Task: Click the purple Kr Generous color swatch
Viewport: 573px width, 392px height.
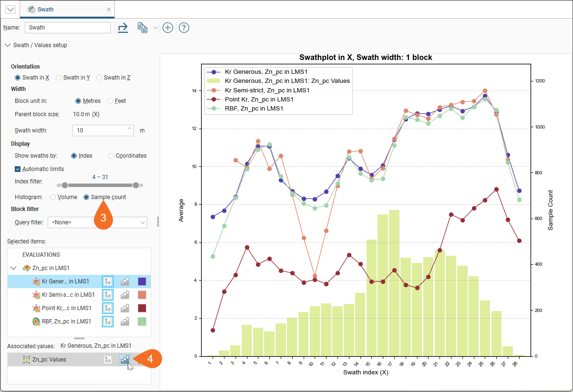Action: tap(142, 281)
